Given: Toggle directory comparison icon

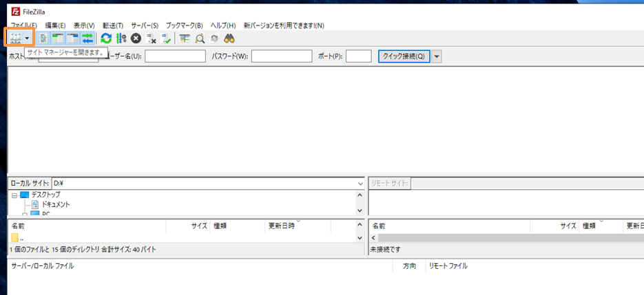Looking at the screenshot, I should 200,39.
